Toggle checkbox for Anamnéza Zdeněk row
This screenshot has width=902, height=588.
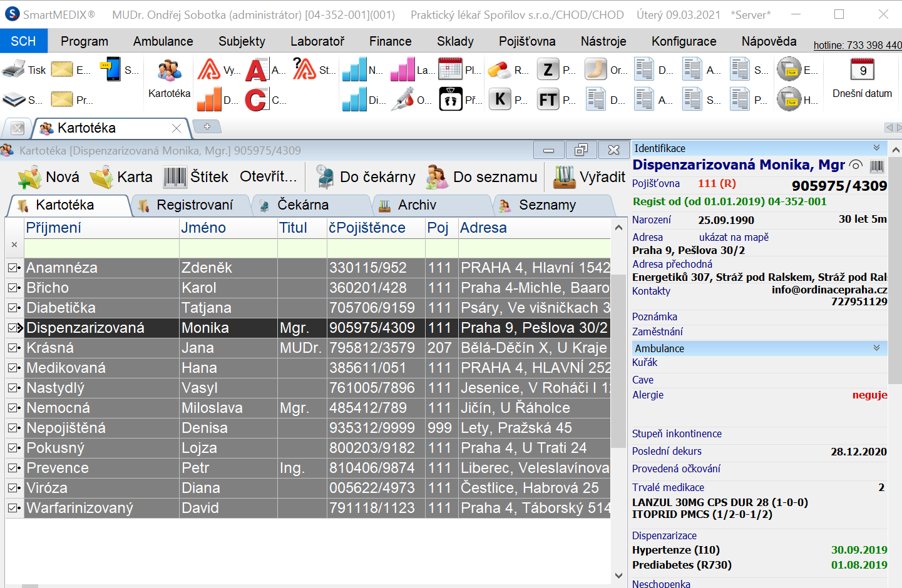pos(13,268)
